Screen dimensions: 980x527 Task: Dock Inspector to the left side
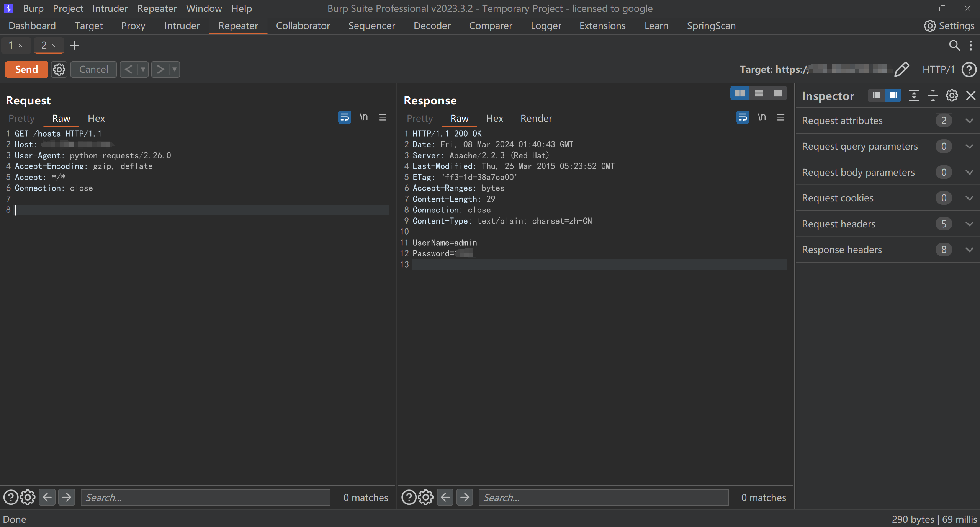click(x=876, y=95)
